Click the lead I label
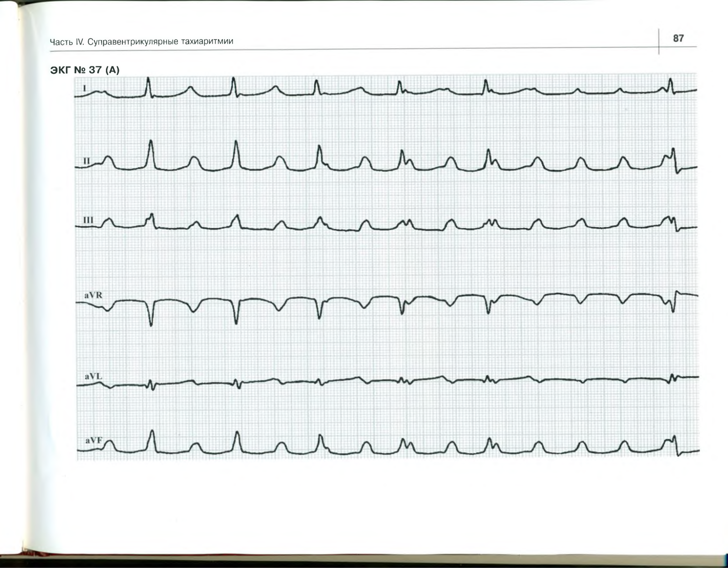 click(85, 87)
